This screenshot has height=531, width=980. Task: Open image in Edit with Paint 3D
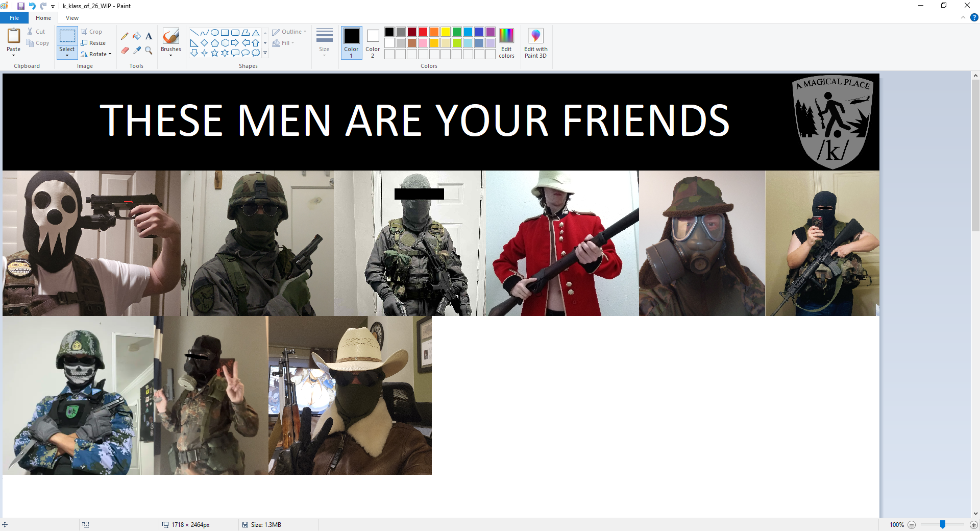click(x=535, y=43)
